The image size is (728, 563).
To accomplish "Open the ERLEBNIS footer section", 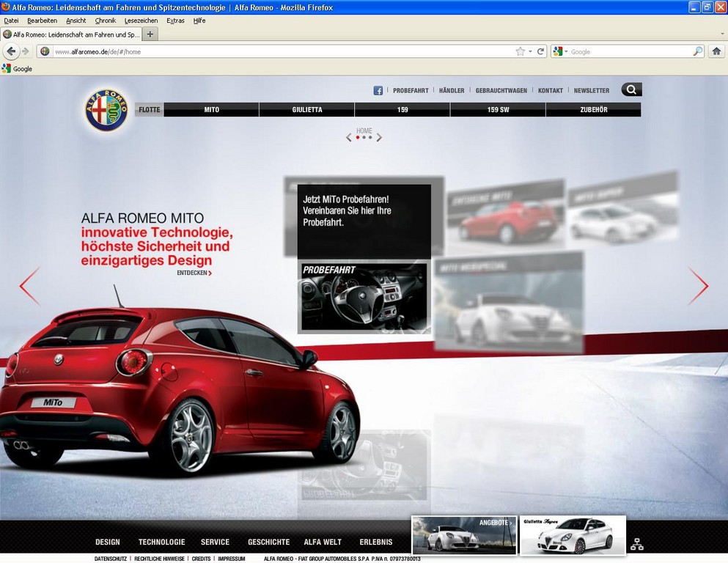I will point(376,542).
